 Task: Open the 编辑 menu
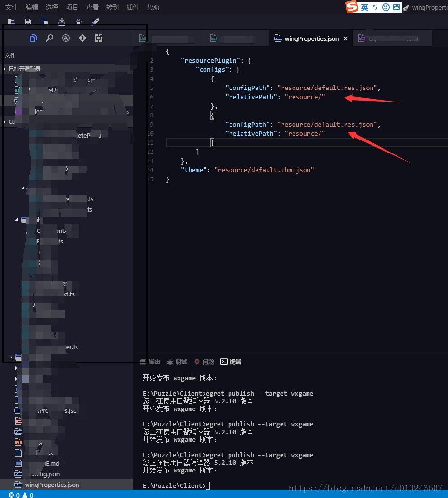click(32, 7)
